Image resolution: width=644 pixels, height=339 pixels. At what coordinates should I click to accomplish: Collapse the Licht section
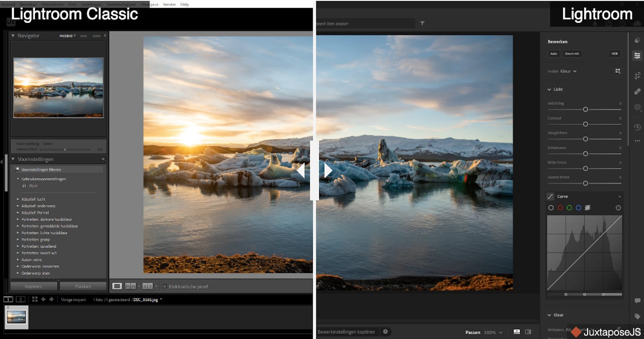tap(549, 89)
